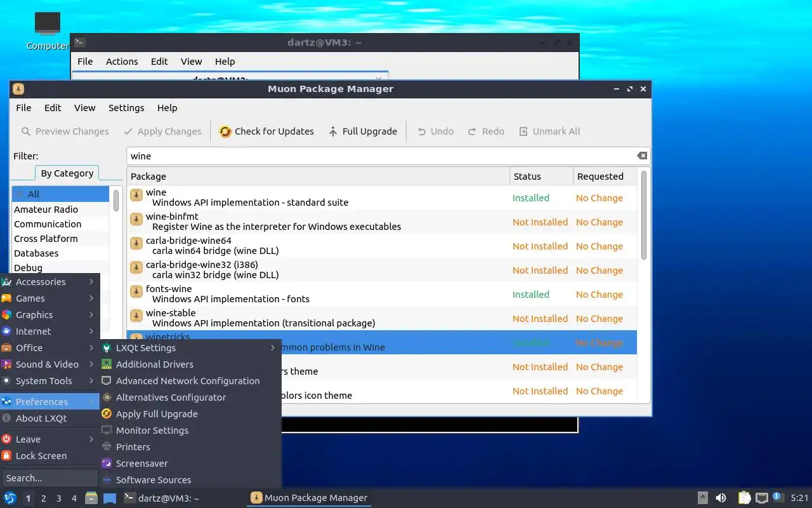
Task: Open the file manager from taskbar
Action: coord(91,498)
